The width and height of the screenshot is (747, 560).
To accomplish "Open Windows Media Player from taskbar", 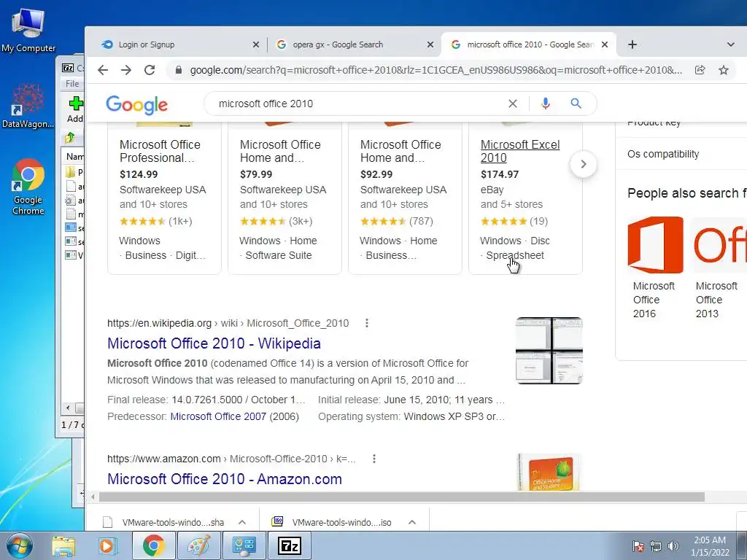I will pyautogui.click(x=108, y=546).
